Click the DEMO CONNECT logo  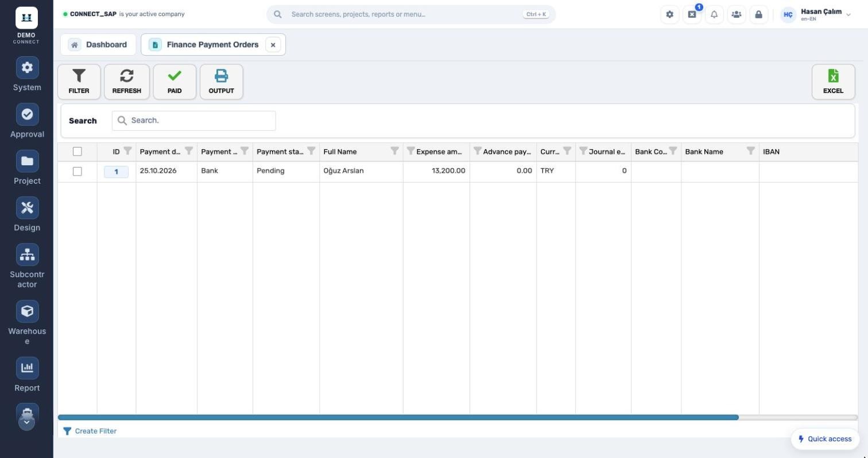click(x=26, y=25)
